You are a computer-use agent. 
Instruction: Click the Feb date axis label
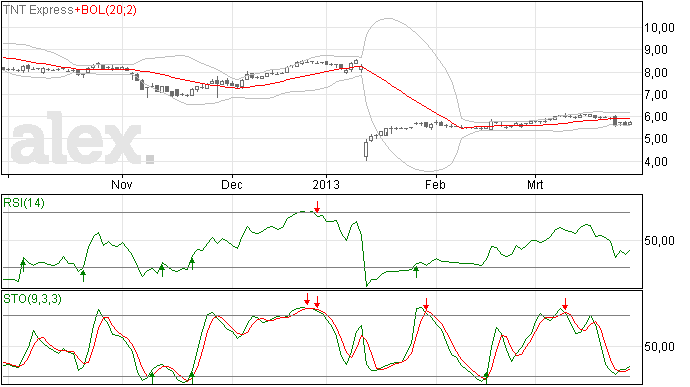[x=435, y=184]
